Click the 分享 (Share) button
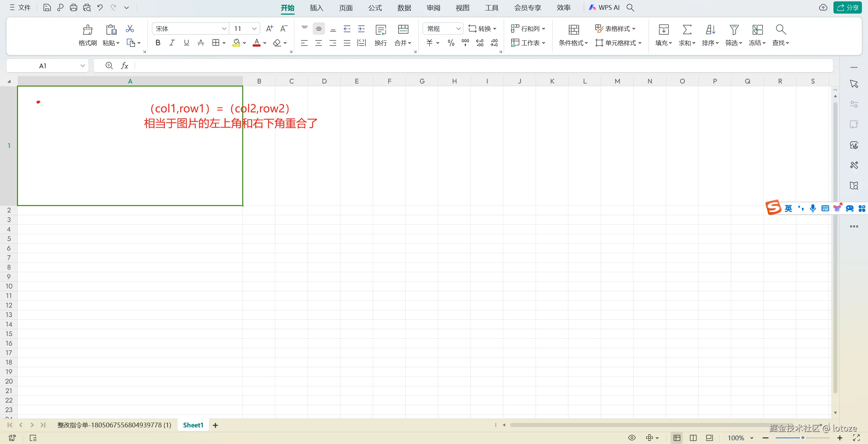The height and width of the screenshot is (444, 868). [x=848, y=7]
